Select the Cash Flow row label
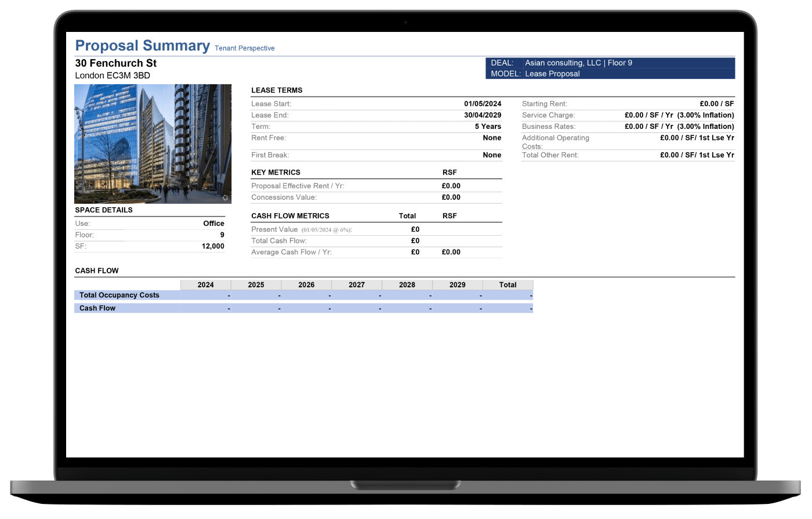This screenshot has width=812, height=519. (97, 308)
